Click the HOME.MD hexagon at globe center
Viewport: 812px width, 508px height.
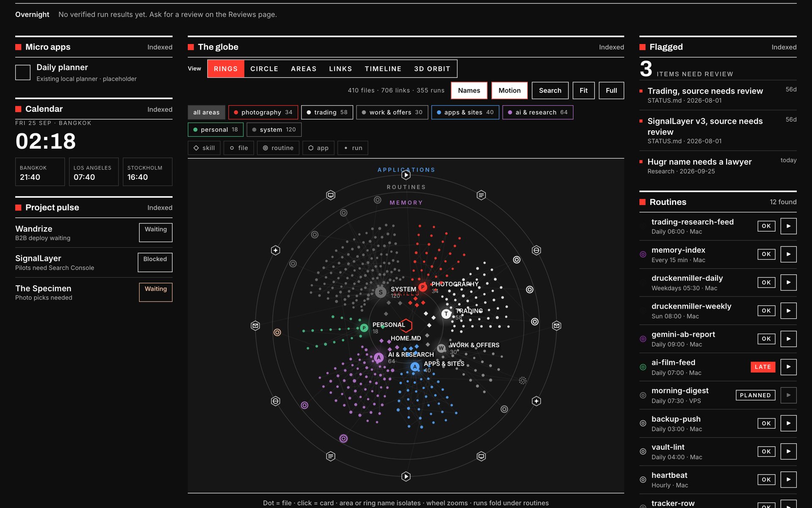point(406,326)
